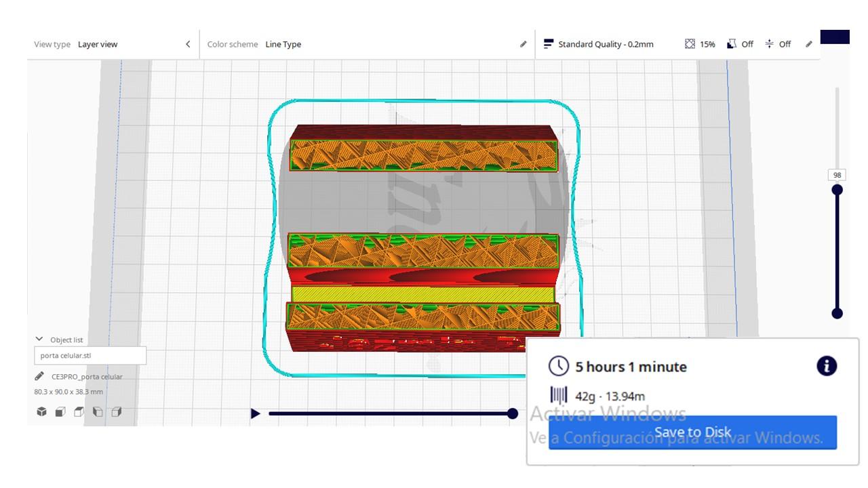
Task: Open the Line Type color scheme dropdown
Action: [x=283, y=44]
